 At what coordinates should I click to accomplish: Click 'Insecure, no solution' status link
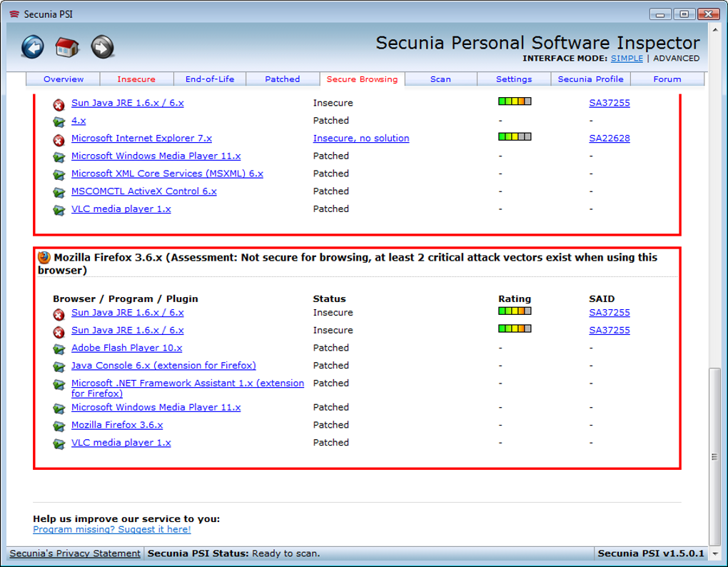361,139
